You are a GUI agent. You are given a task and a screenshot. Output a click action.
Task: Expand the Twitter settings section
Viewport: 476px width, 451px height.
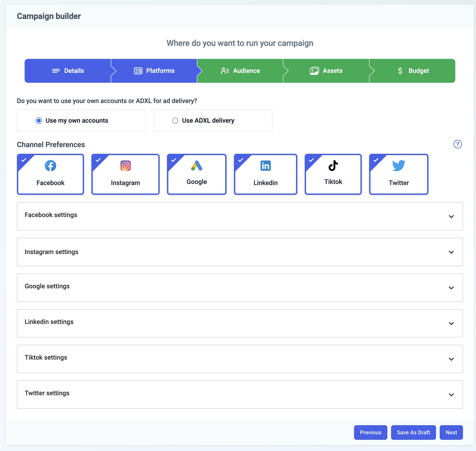(x=451, y=395)
